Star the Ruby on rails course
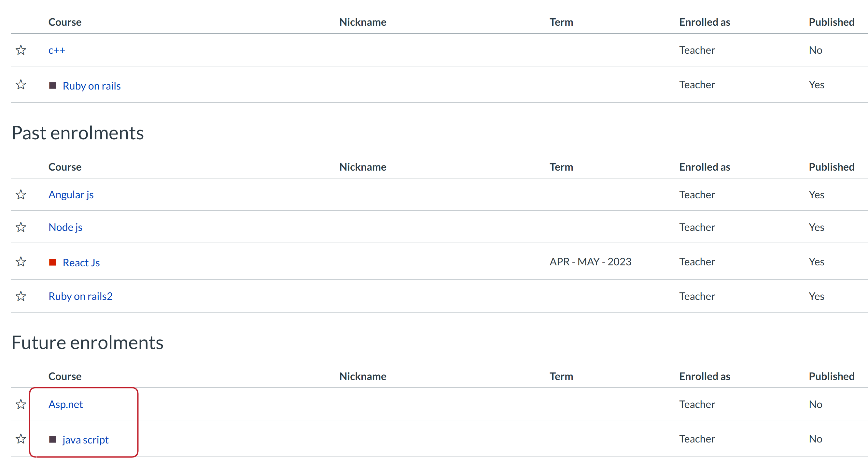The image size is (868, 463). point(21,85)
